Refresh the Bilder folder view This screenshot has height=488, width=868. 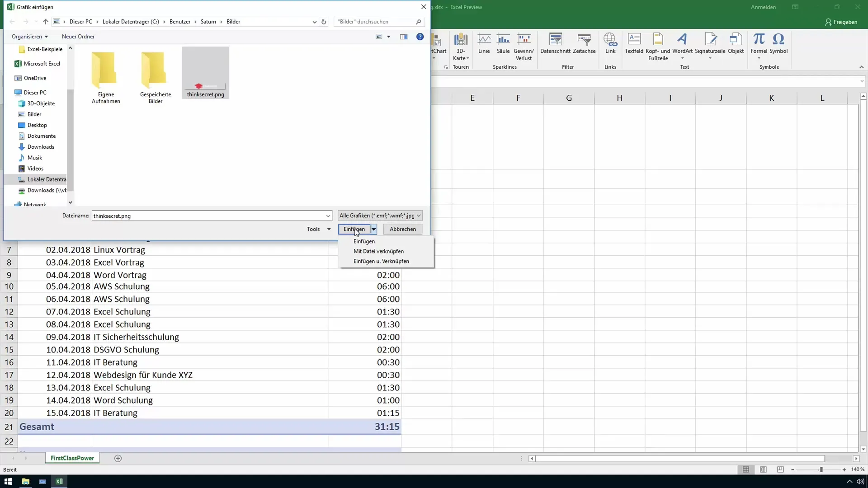pyautogui.click(x=324, y=22)
